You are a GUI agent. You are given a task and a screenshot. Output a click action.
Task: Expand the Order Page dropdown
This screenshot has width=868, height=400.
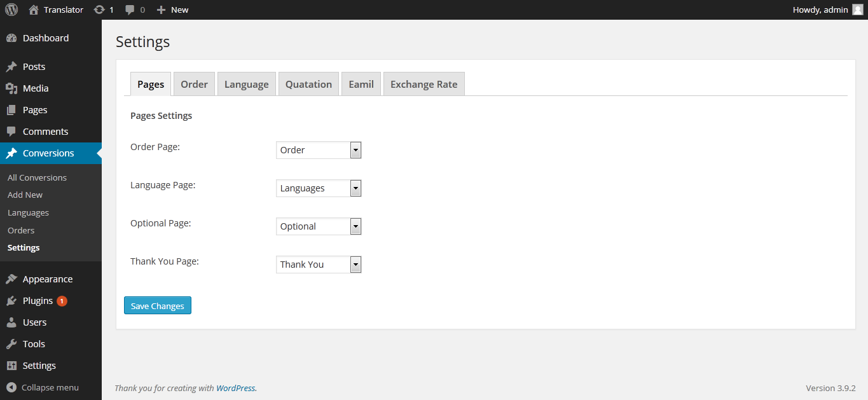[319, 150]
